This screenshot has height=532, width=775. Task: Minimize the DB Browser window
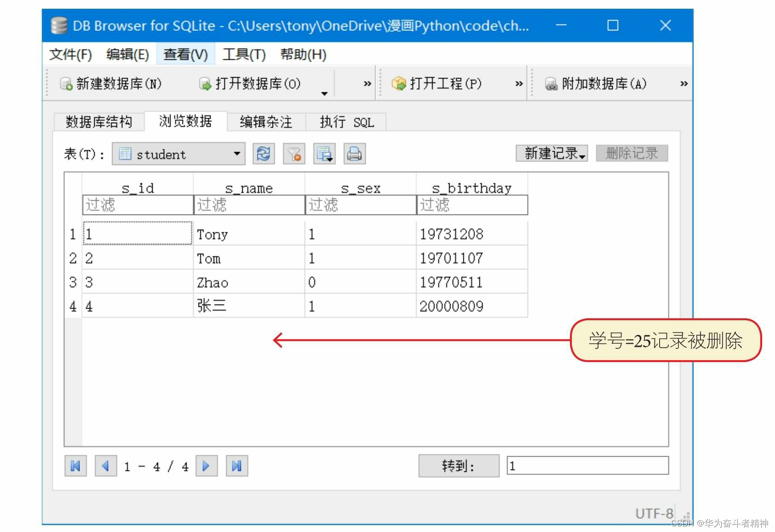(x=561, y=25)
